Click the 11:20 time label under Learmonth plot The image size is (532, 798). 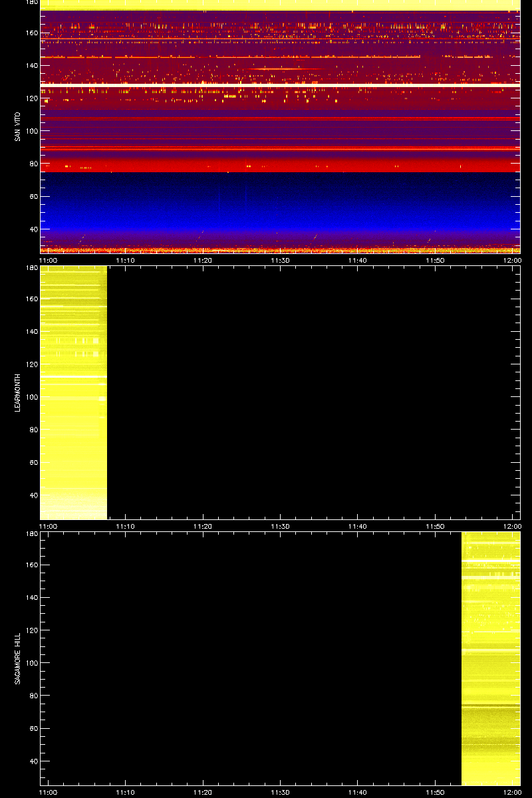[203, 526]
